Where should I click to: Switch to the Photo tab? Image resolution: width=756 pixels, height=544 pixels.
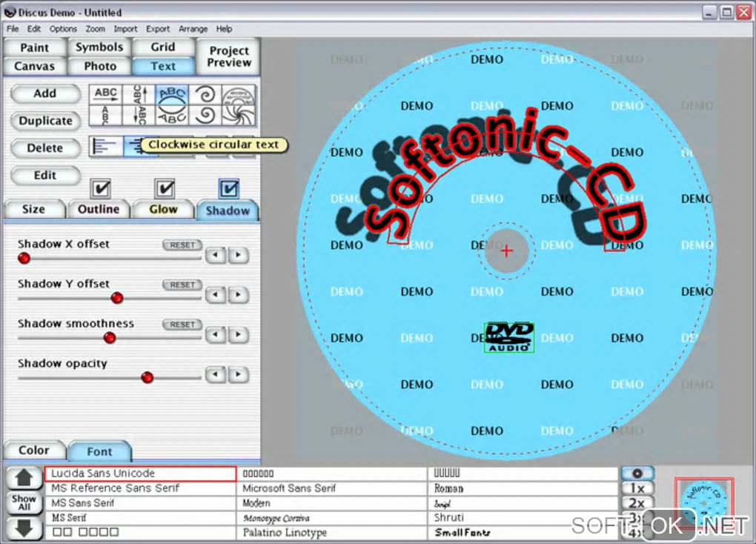(100, 66)
